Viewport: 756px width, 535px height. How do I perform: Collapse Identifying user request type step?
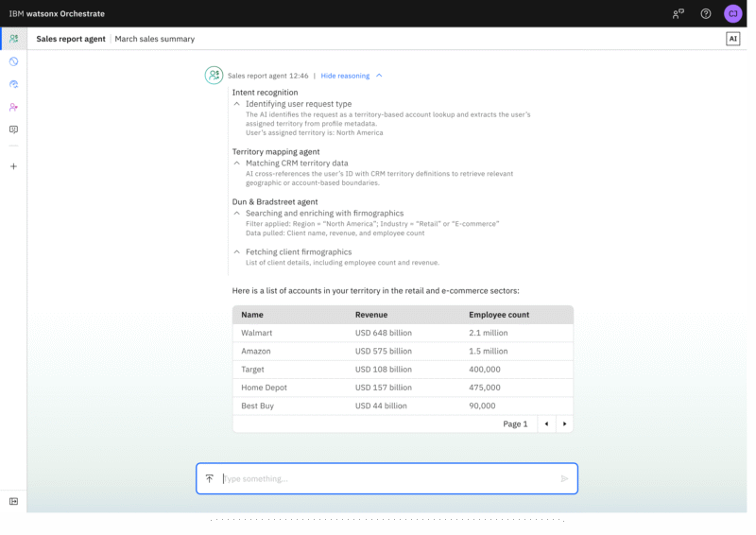[237, 104]
